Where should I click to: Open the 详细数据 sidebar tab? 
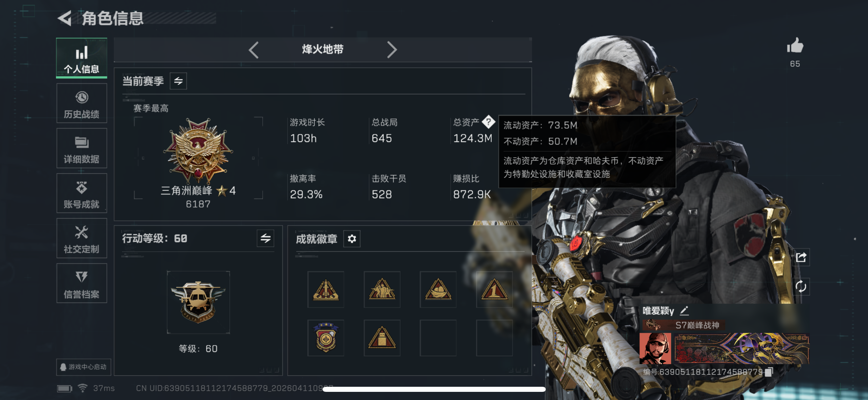tap(82, 149)
